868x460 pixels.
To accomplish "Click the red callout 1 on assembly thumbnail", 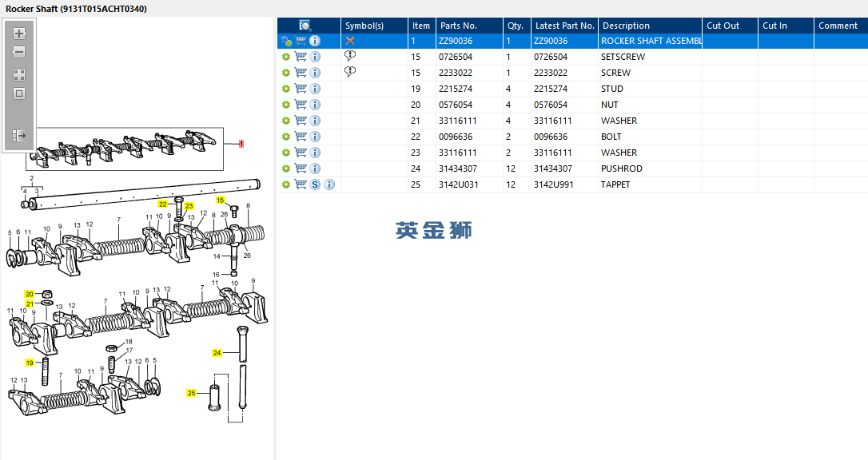I will [241, 144].
